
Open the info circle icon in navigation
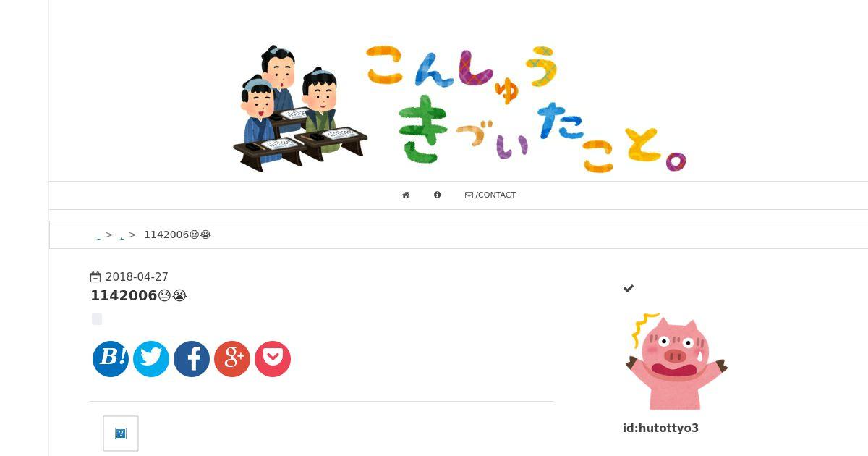click(437, 195)
